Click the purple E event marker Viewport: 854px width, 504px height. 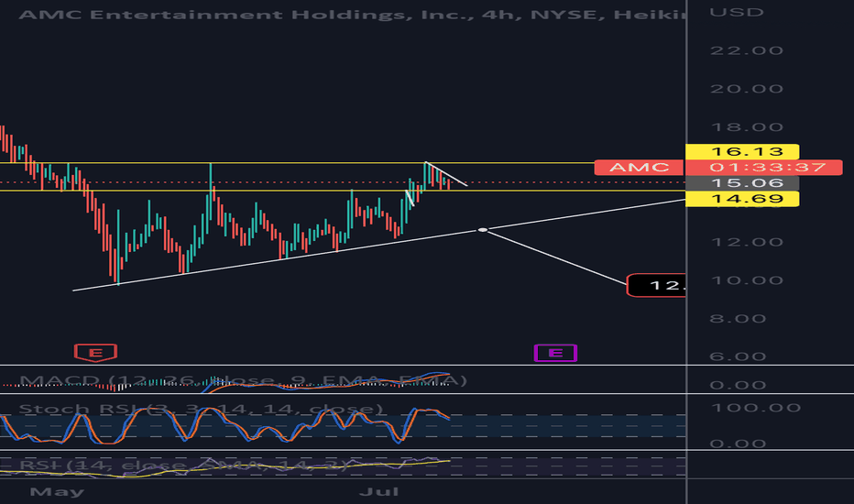[x=555, y=353]
